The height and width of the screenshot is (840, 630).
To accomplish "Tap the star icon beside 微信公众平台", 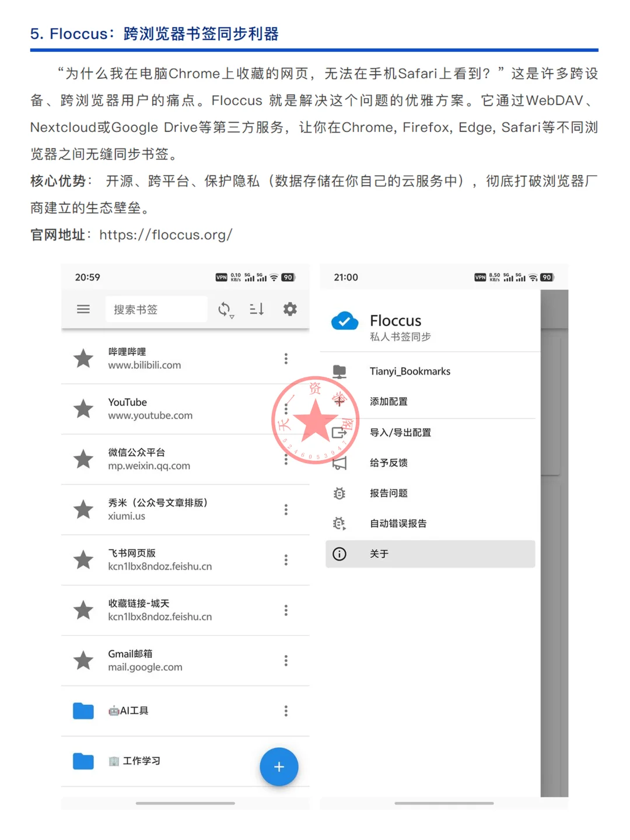I will click(x=83, y=459).
